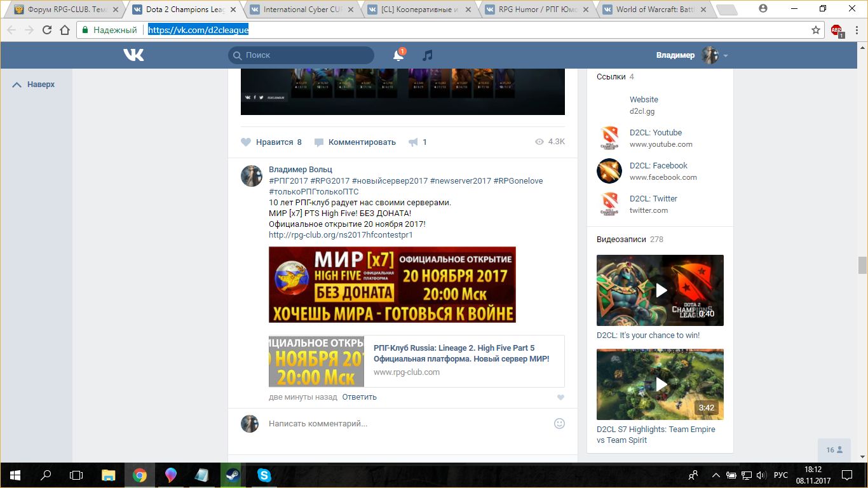Click the Ответить reply link
This screenshot has height=488, width=868.
click(359, 397)
